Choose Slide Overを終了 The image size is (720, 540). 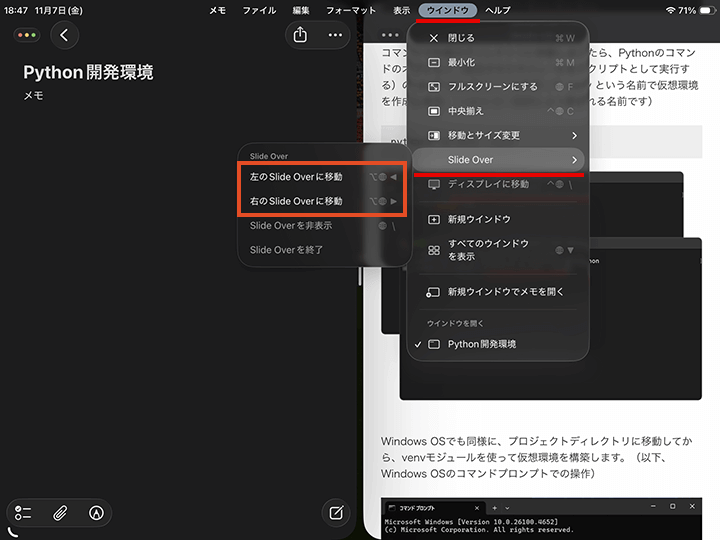pos(323,250)
